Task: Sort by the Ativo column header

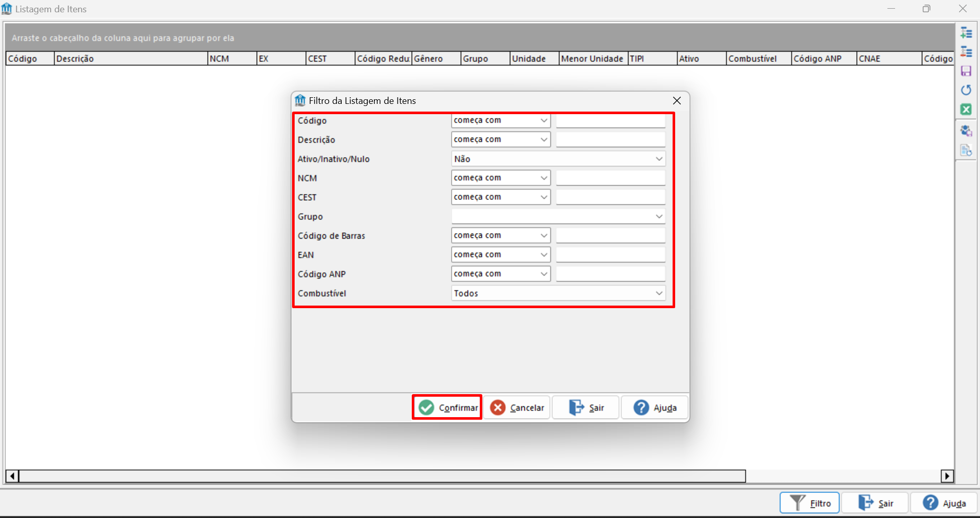Action: click(x=702, y=58)
